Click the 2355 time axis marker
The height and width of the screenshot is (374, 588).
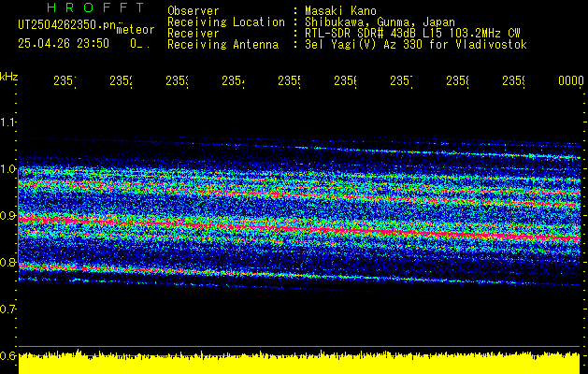pyautogui.click(x=289, y=81)
